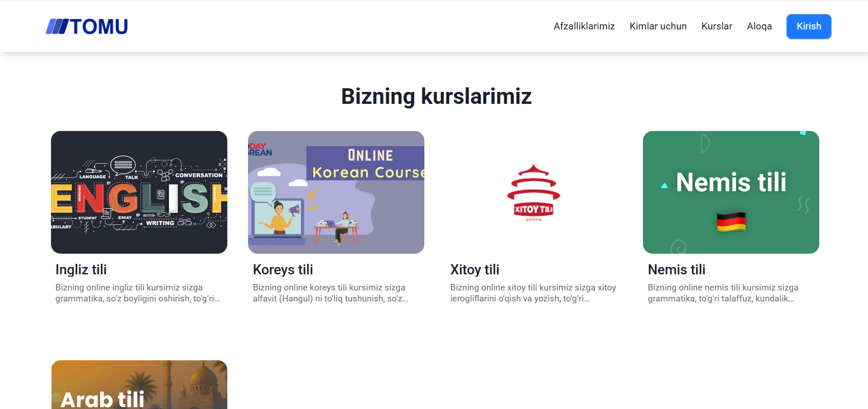Image resolution: width=868 pixels, height=409 pixels.
Task: Open the Afzalliklarimiz menu item
Action: pyautogui.click(x=584, y=26)
